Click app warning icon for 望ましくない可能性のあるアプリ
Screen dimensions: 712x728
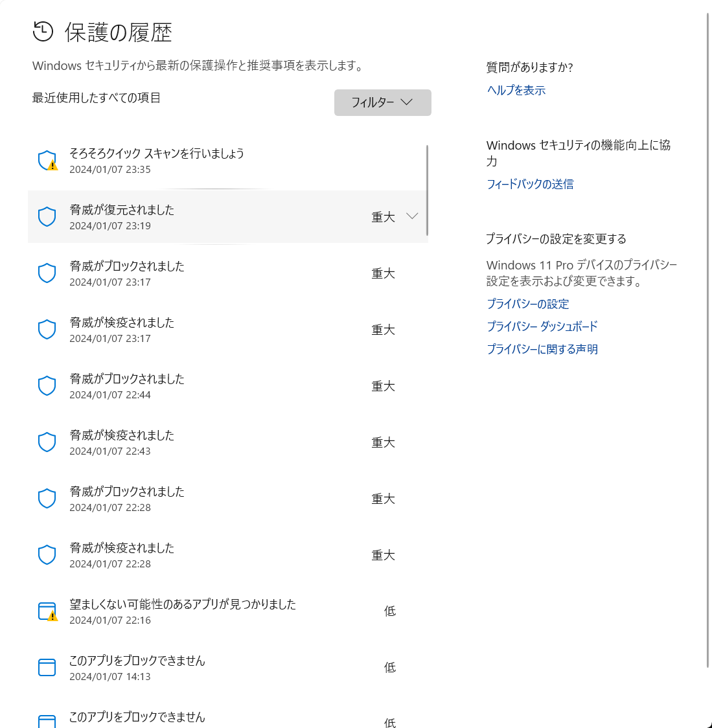point(47,611)
